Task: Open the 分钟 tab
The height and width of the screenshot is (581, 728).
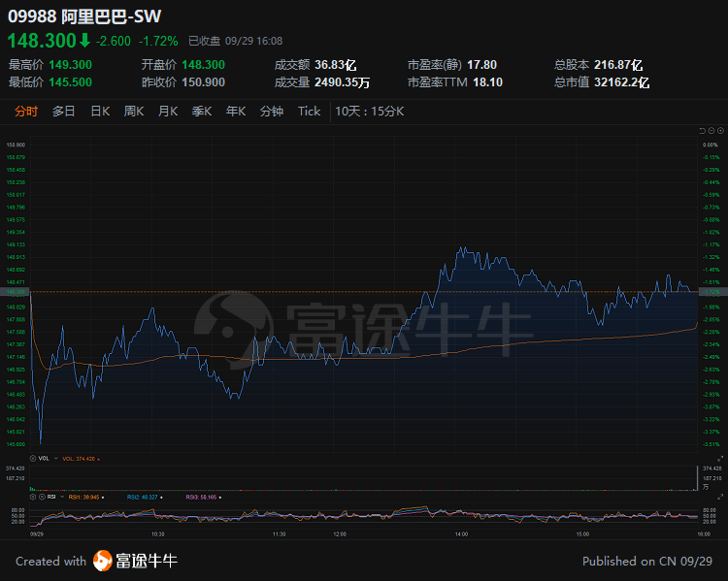Action: pos(272,112)
